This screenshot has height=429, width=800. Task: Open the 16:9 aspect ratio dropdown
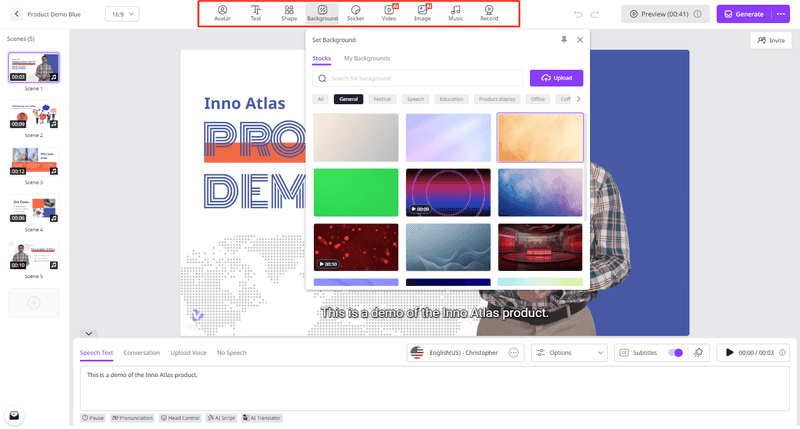click(122, 14)
